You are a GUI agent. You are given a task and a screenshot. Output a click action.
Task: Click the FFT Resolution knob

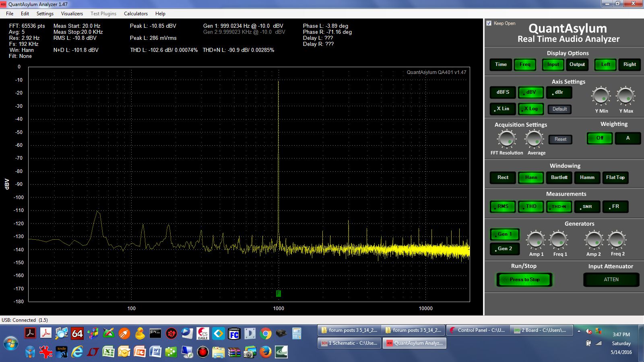[x=506, y=139]
